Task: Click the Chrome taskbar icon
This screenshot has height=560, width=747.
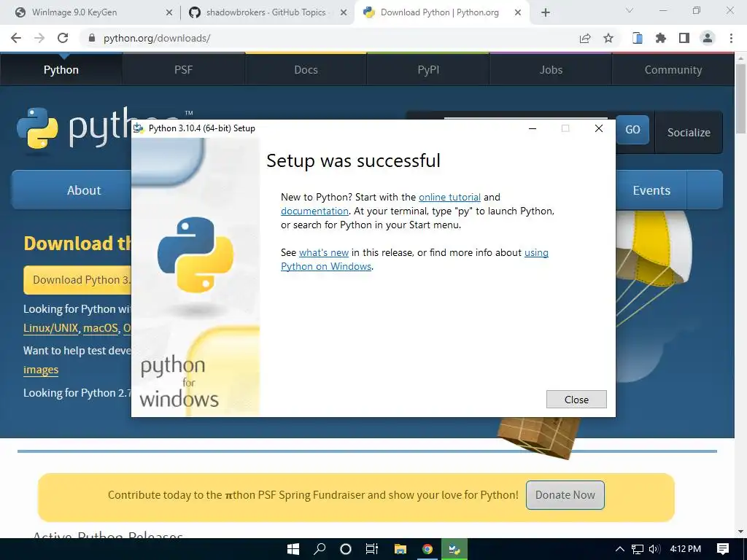Action: pos(427,549)
